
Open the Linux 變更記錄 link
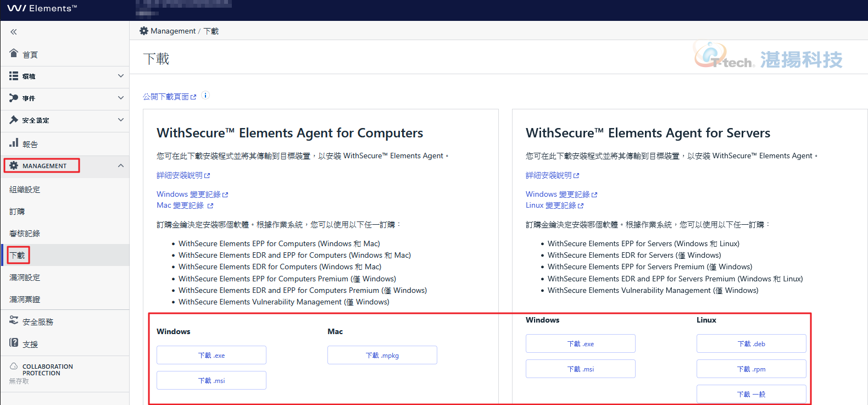coord(554,206)
